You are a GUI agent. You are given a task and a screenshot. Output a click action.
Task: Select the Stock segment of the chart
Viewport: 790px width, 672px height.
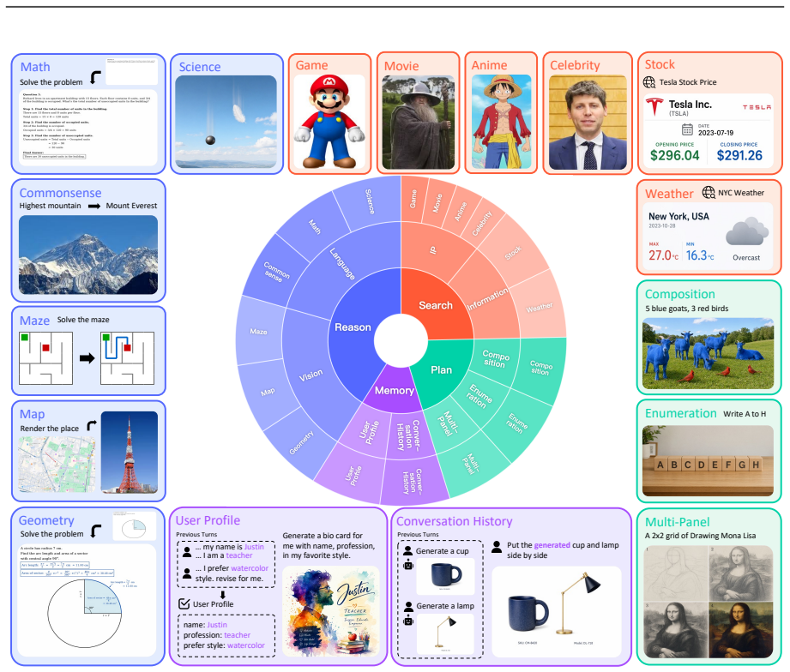pos(514,253)
